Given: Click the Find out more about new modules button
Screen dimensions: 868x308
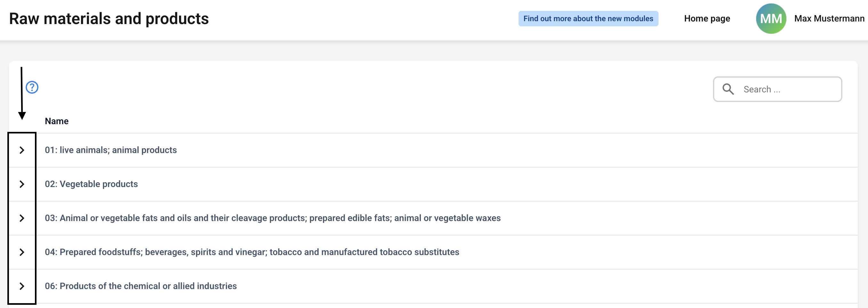Looking at the screenshot, I should click(588, 19).
